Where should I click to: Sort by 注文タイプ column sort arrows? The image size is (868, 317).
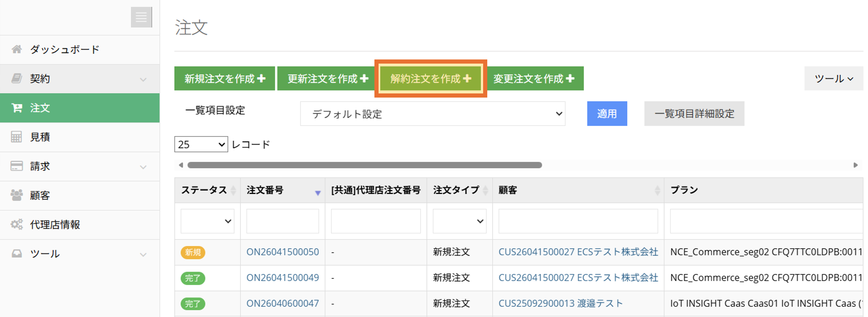[485, 190]
